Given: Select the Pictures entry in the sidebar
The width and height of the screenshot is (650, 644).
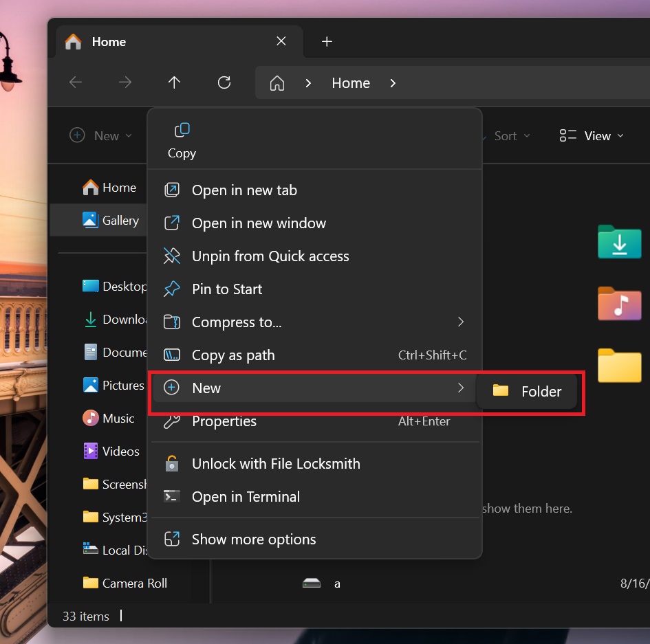Looking at the screenshot, I should click(x=115, y=385).
